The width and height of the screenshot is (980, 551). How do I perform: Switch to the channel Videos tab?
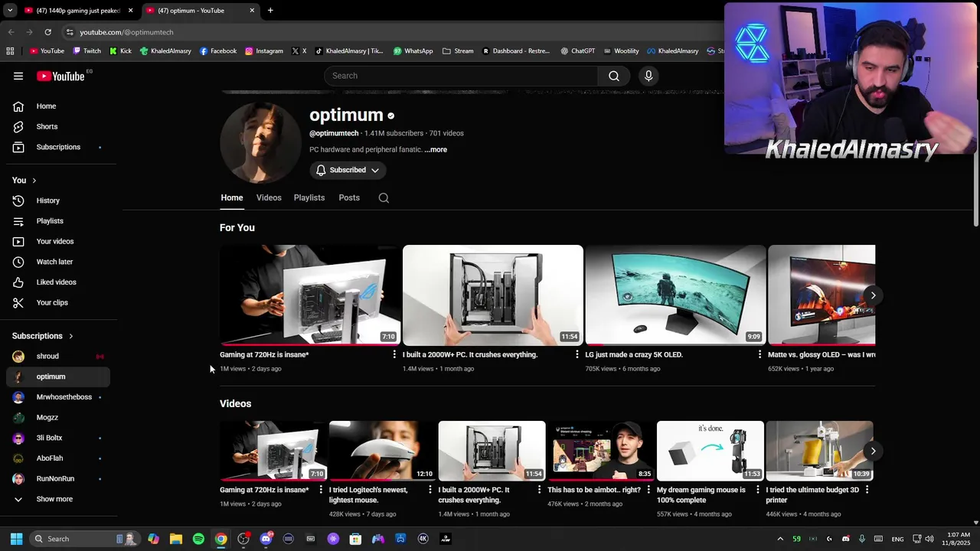coord(269,197)
